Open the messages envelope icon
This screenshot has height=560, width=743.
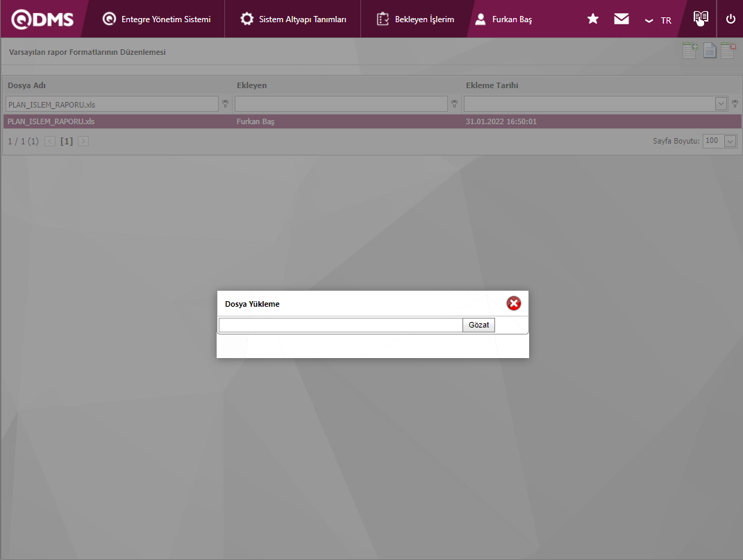(621, 19)
